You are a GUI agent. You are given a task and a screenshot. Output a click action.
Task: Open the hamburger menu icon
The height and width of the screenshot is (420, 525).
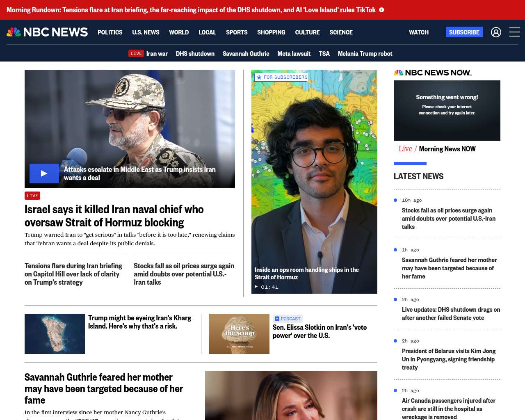click(514, 32)
